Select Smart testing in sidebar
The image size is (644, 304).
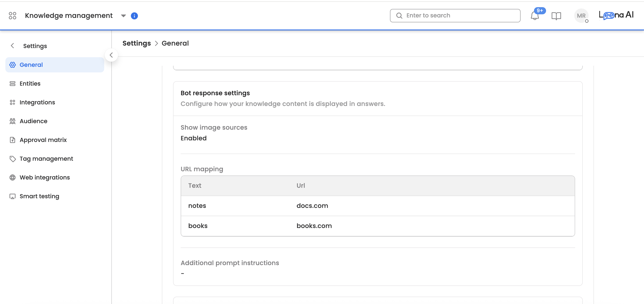(39, 196)
